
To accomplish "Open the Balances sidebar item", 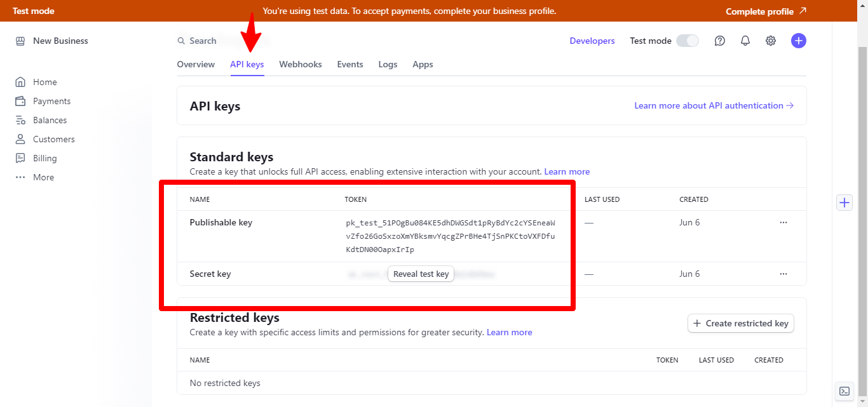I will 50,120.
